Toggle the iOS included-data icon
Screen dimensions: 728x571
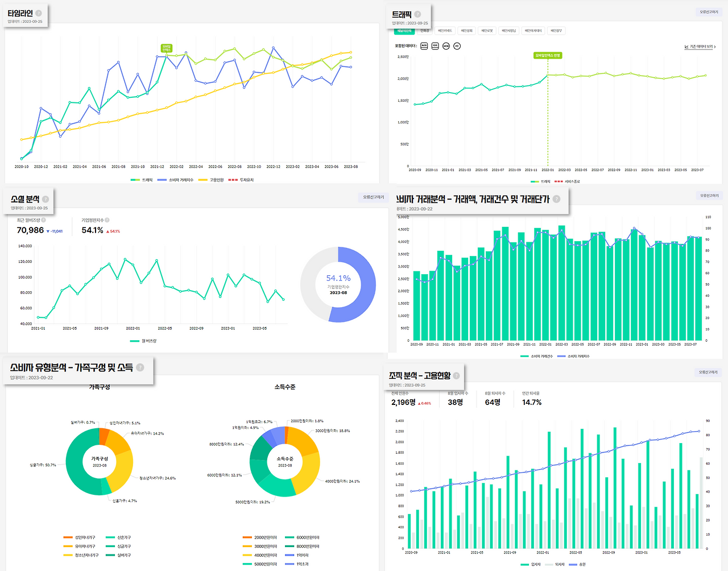coord(435,46)
